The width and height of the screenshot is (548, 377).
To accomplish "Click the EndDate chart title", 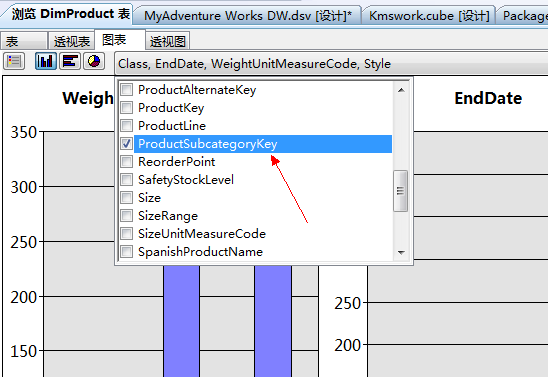I will tap(488, 98).
